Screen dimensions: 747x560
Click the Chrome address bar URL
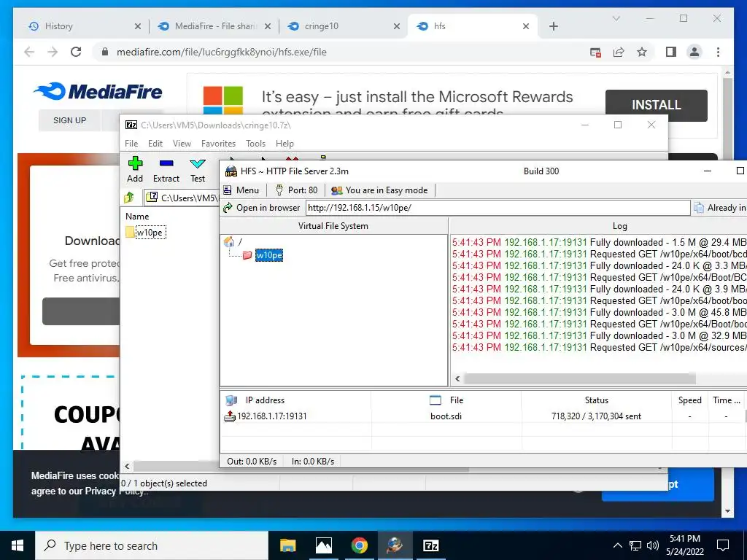click(222, 52)
